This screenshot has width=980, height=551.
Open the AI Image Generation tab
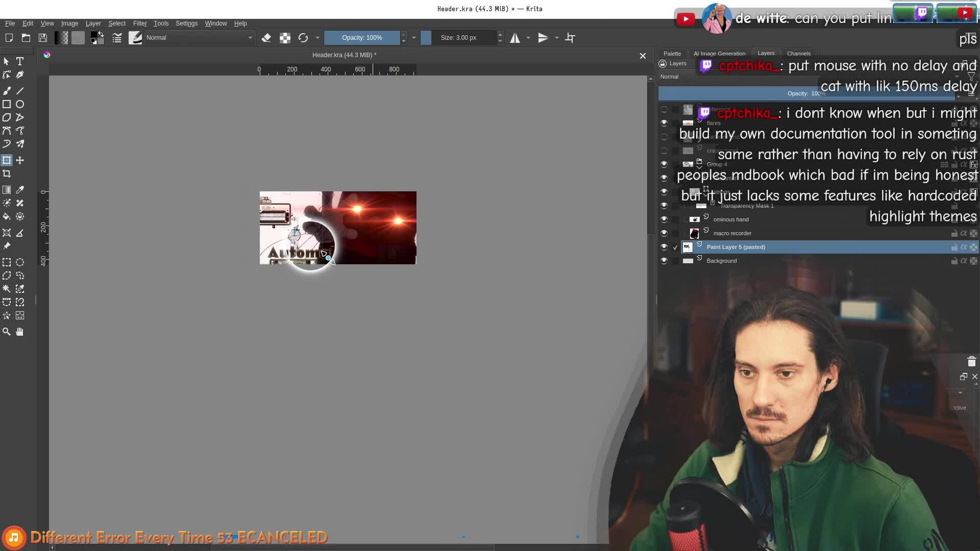click(719, 54)
